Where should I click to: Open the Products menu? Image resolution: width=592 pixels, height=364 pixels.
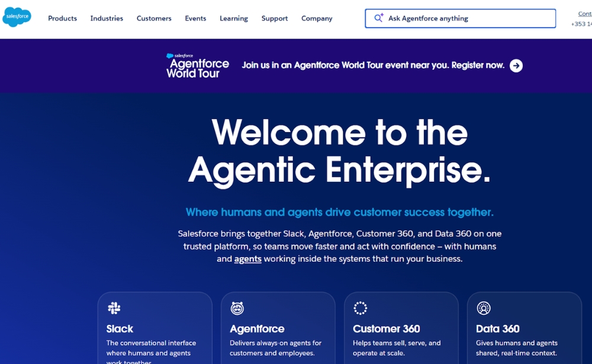tap(62, 18)
